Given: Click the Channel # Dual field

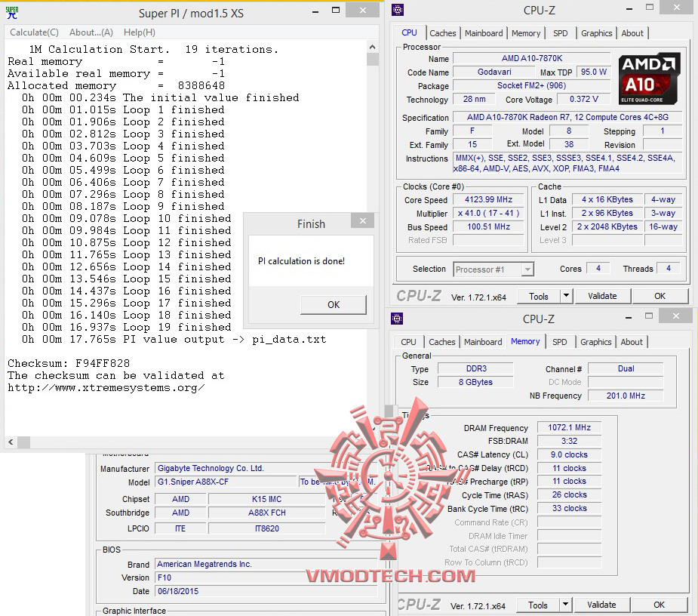Looking at the screenshot, I should 626,368.
